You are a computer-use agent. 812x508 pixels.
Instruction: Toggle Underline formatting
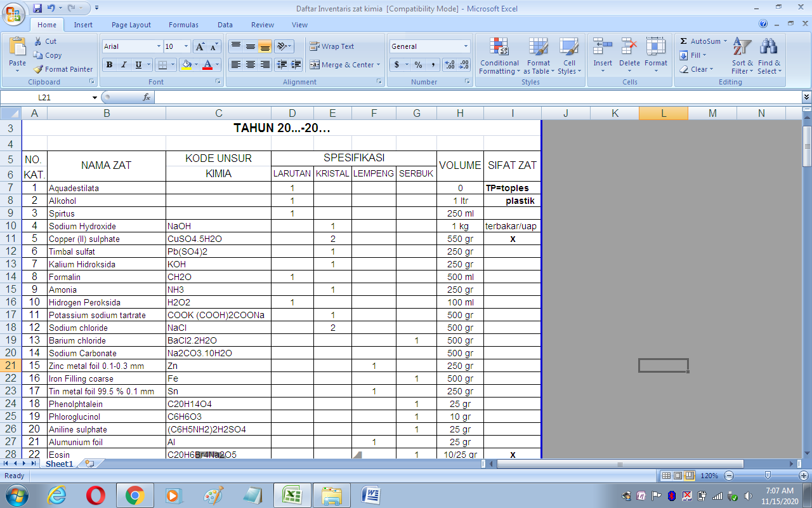tap(138, 65)
